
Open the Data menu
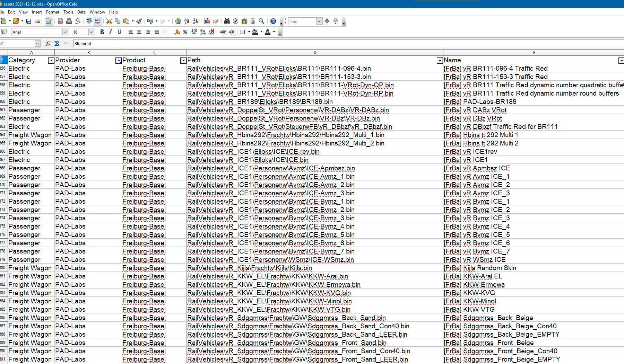(x=81, y=12)
